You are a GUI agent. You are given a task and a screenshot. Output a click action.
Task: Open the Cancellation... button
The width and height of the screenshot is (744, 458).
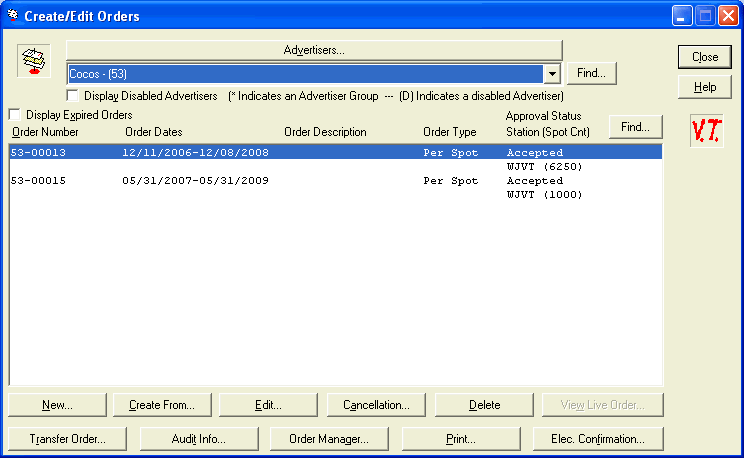376,405
